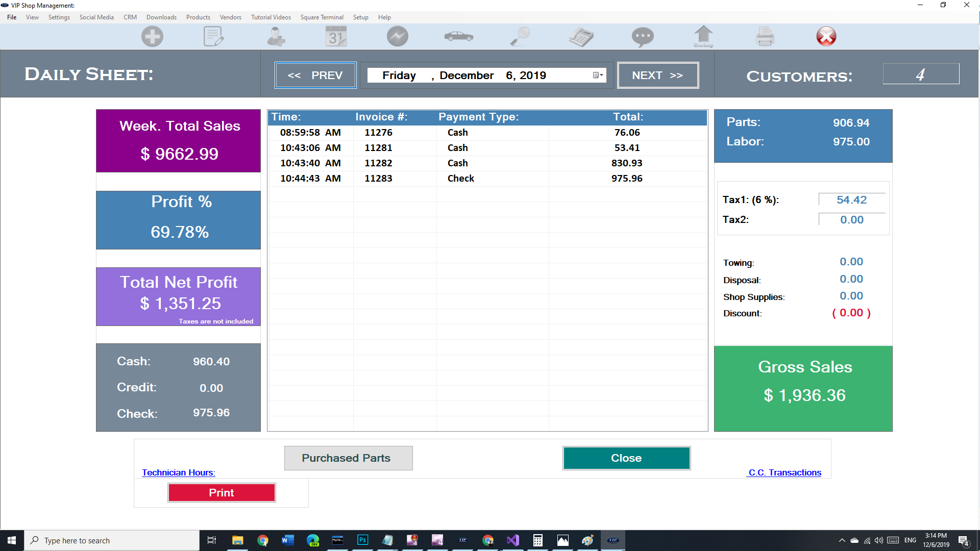The width and height of the screenshot is (980, 551).
Task: Click the printer toolbar icon
Action: (765, 37)
